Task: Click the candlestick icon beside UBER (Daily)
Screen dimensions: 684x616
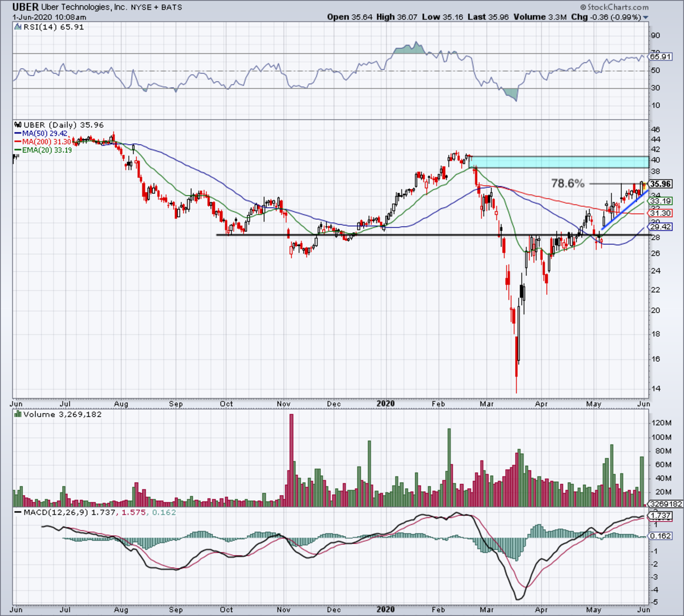Action: 17,125
